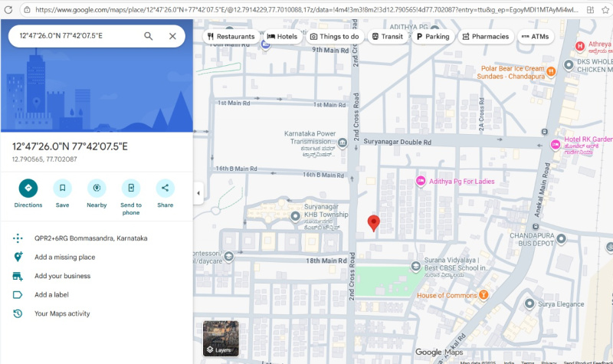
Task: Open Polar Bear Ice Cream marker
Action: coord(551,71)
